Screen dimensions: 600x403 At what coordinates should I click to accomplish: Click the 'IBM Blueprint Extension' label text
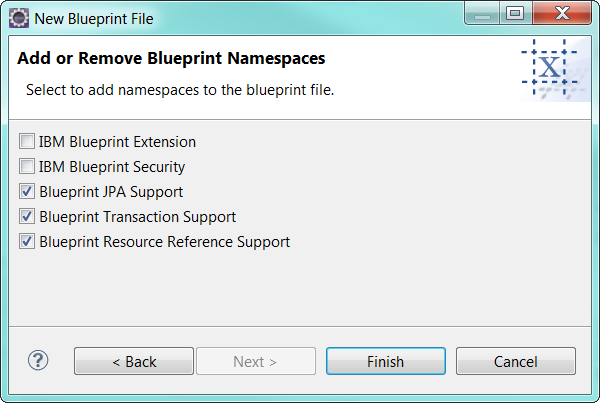click(117, 142)
